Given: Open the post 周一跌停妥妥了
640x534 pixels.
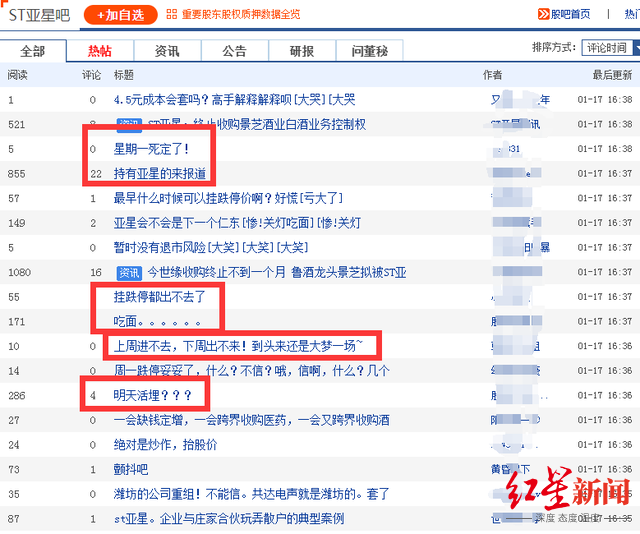Looking at the screenshot, I should [251, 371].
